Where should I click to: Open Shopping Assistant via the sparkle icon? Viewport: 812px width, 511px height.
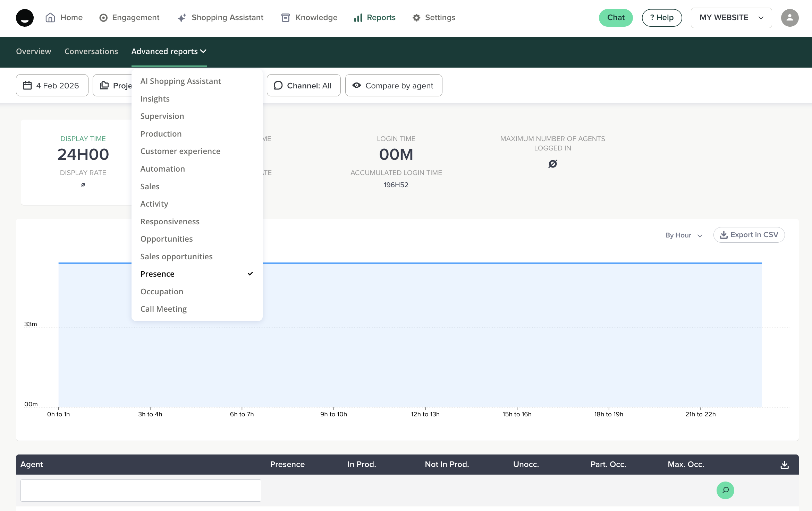181,18
